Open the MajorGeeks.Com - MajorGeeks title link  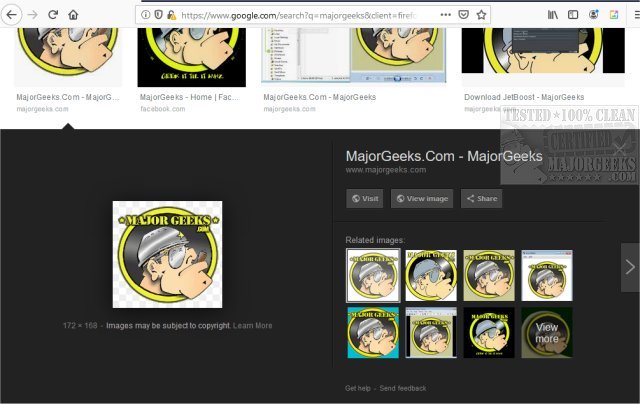444,156
